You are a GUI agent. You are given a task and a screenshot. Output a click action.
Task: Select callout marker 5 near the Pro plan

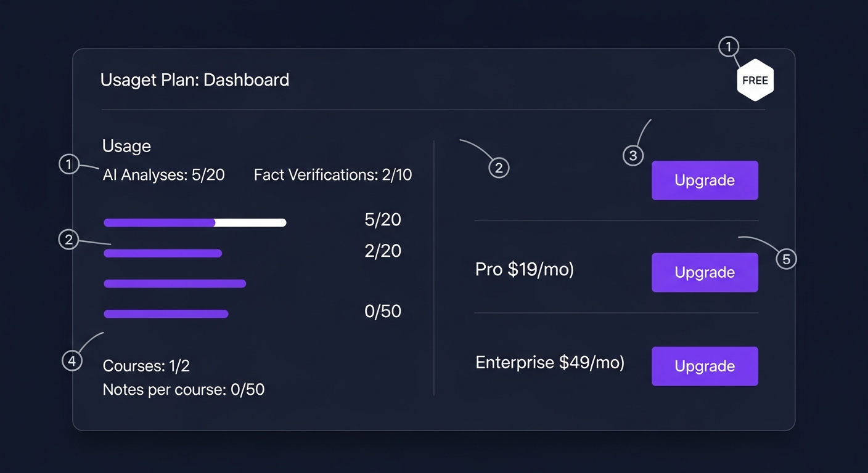[x=787, y=259]
